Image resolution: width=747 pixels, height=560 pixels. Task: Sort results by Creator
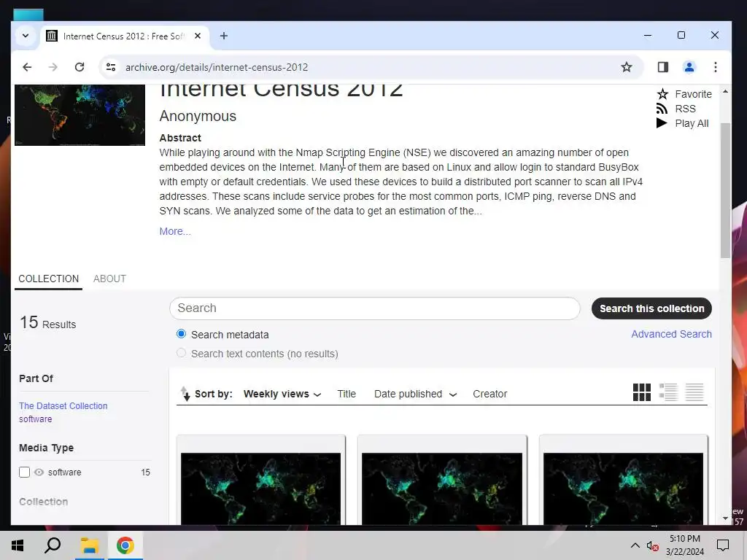point(489,394)
